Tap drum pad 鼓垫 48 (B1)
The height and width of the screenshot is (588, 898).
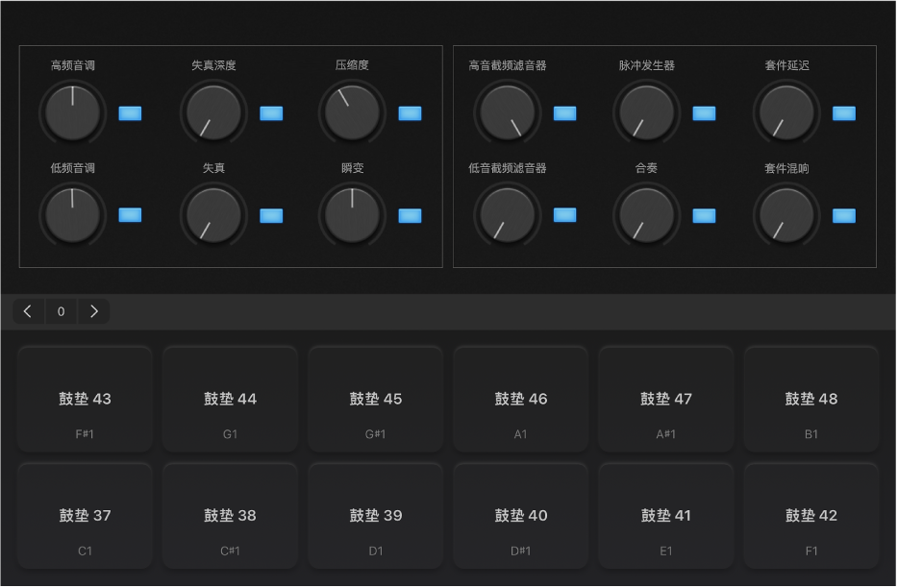click(x=811, y=399)
